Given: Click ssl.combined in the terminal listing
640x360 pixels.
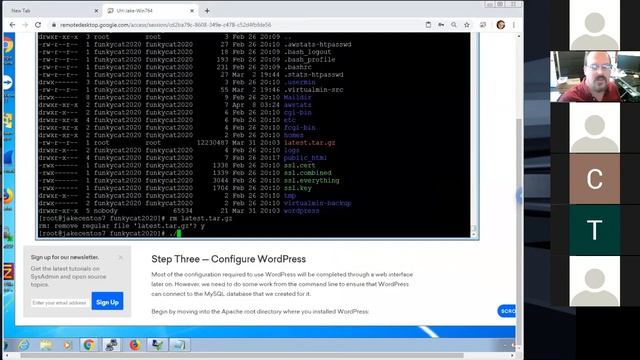Looking at the screenshot, I should (307, 173).
